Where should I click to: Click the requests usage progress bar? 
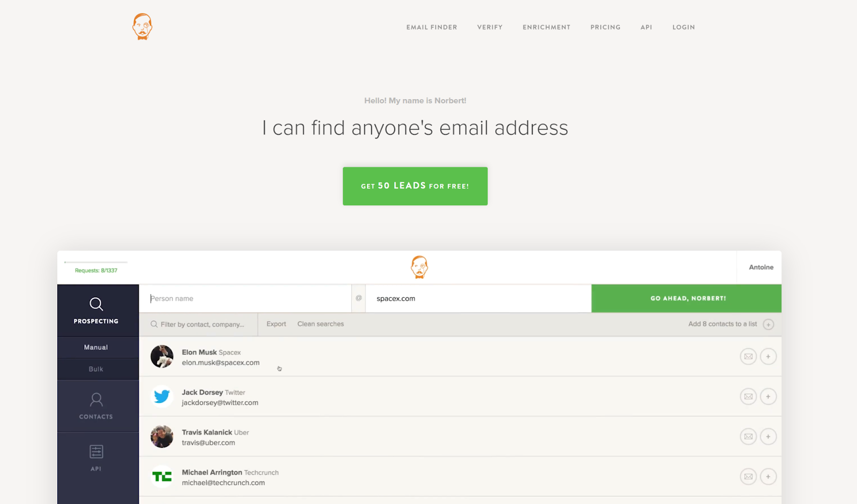[96, 262]
